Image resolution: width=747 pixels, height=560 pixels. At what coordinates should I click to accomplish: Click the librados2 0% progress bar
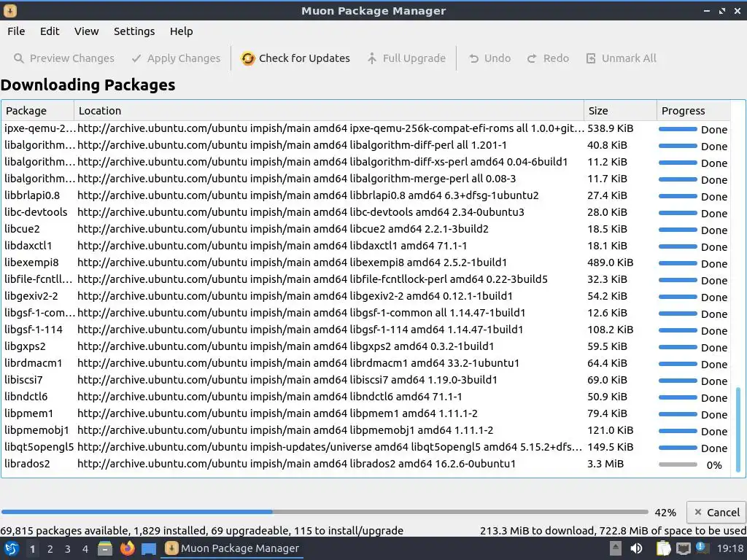pos(678,464)
